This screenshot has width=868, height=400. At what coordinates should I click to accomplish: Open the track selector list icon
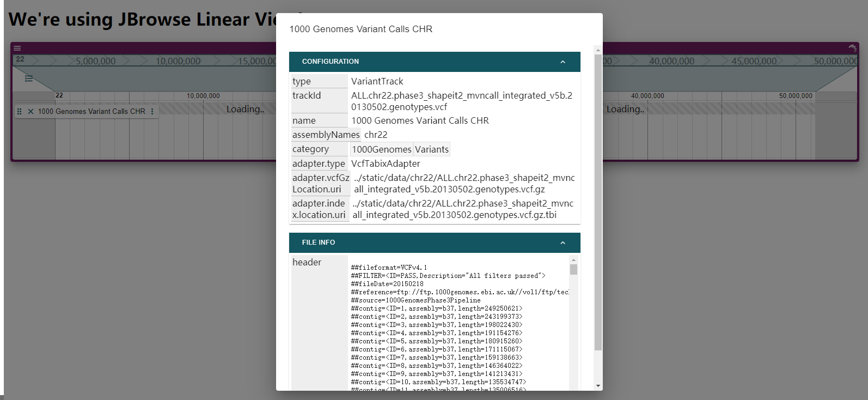[29, 78]
